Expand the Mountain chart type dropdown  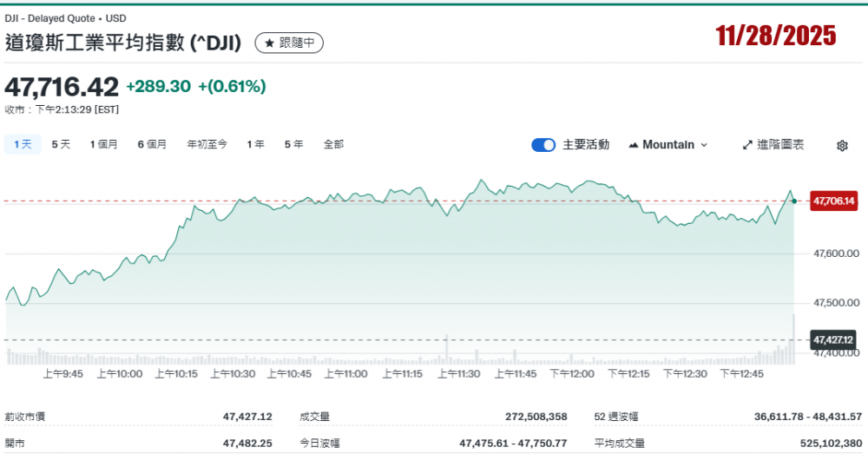click(x=668, y=145)
